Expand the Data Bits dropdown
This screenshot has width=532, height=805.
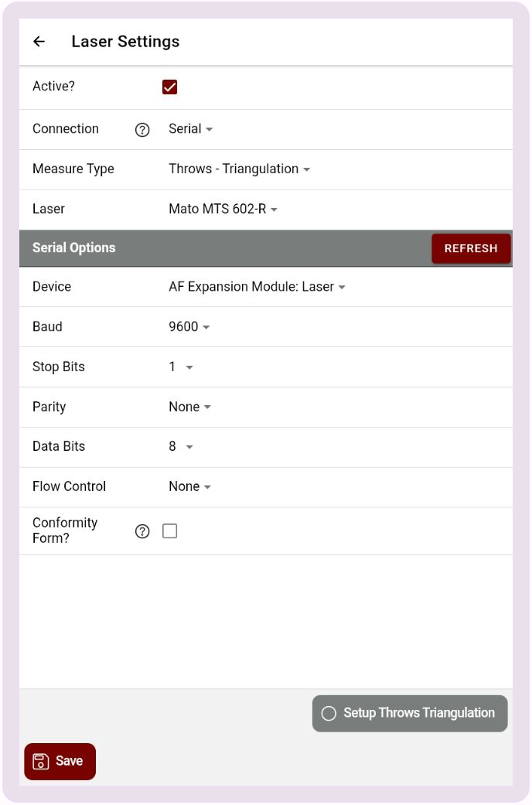click(181, 447)
